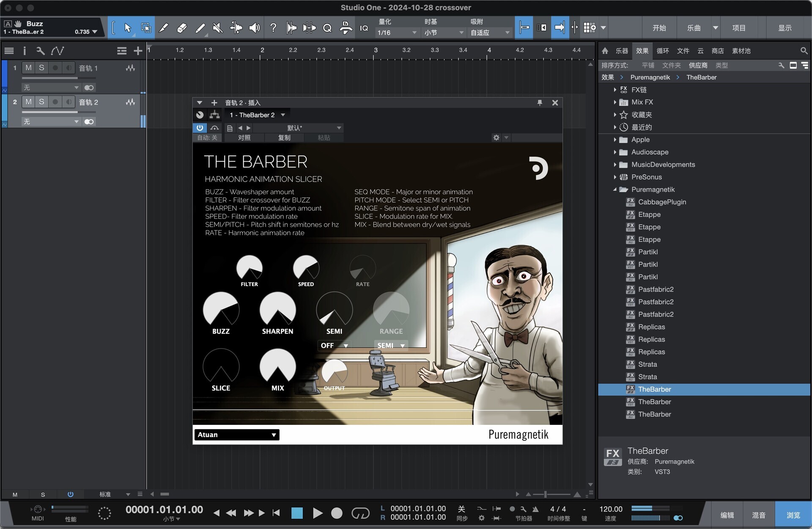Open the OFF seq mode dropdown
This screenshot has width=812, height=529.
coord(334,345)
